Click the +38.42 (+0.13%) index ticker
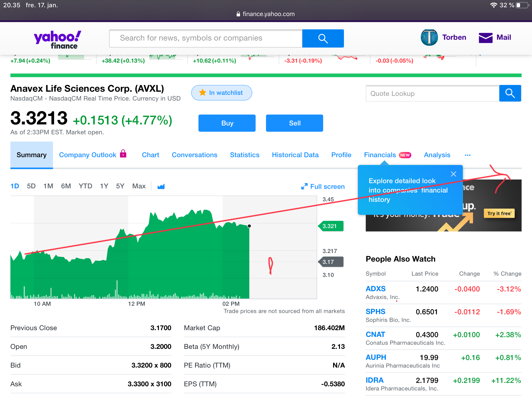The width and height of the screenshot is (532, 399). click(x=123, y=61)
